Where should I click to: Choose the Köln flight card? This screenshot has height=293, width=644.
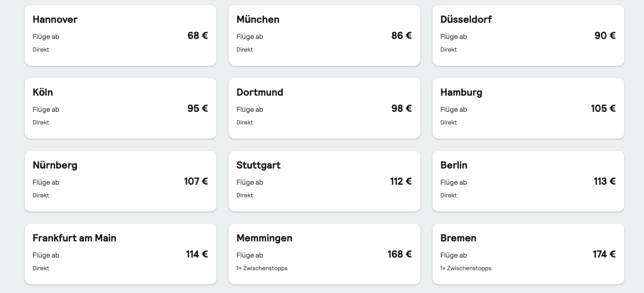coord(120,108)
